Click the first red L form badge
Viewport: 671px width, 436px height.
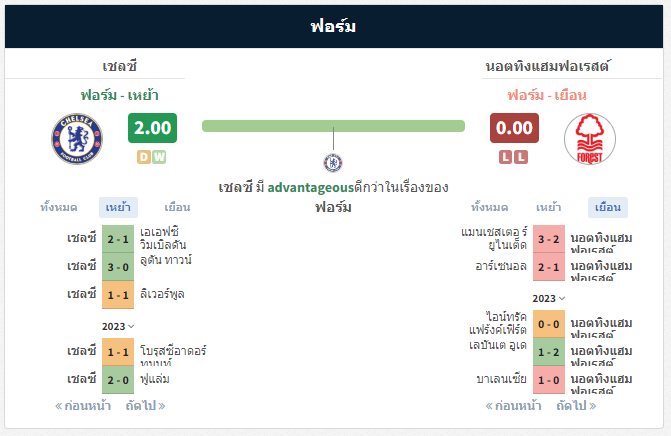[505, 157]
